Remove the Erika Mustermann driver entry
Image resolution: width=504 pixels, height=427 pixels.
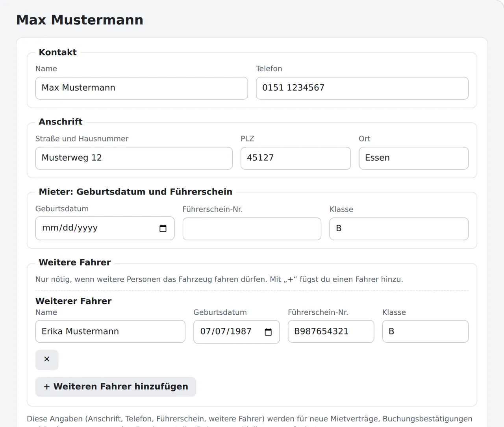click(47, 360)
